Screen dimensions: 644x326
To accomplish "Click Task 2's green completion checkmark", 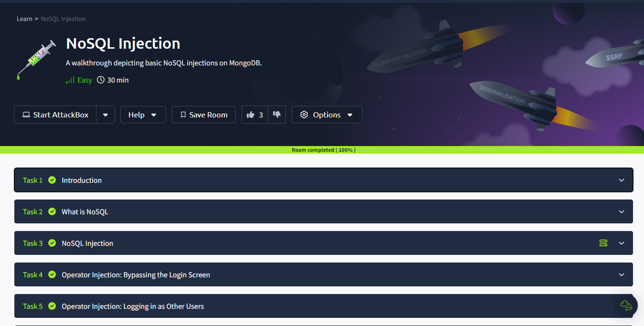I will [x=53, y=211].
